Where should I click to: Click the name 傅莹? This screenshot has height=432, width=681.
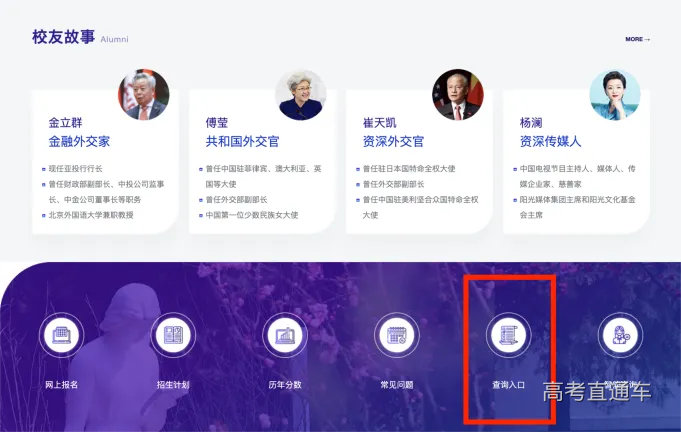click(x=217, y=123)
